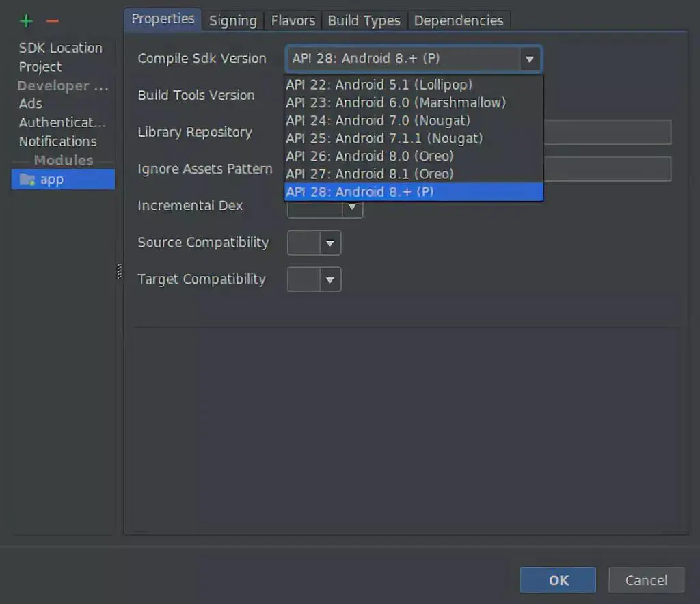
Task: Select Project in the sidebar
Action: coord(40,67)
